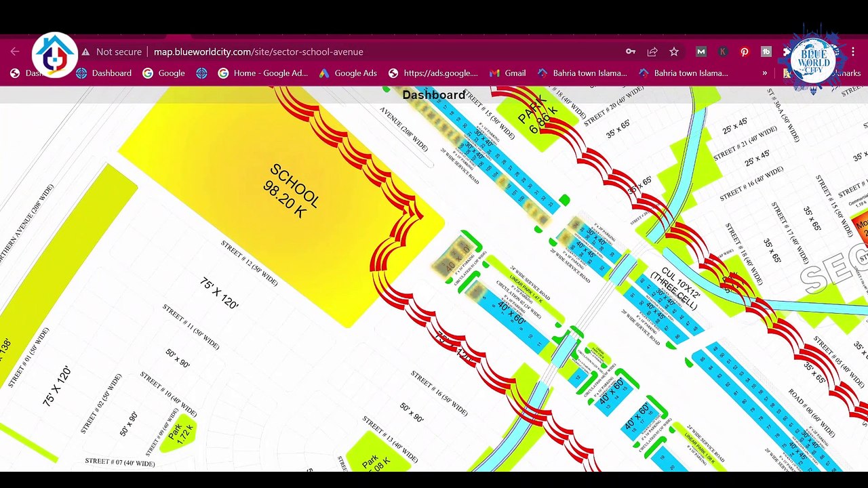Open the Google Ads bookmark
This screenshot has height=488, width=868.
(x=348, y=73)
